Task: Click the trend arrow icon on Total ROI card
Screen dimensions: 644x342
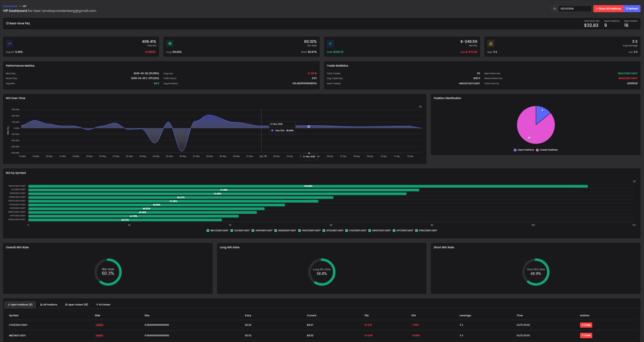Action: pos(9,43)
